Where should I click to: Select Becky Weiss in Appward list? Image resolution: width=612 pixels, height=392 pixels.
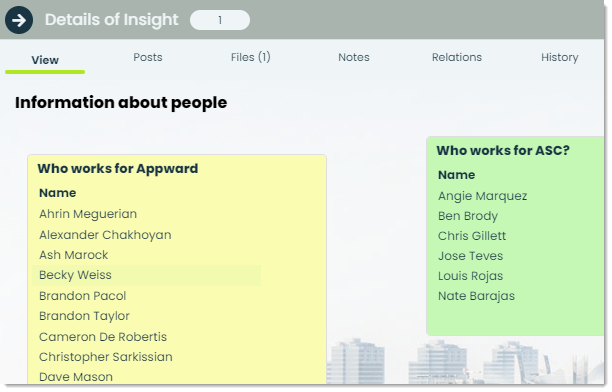tap(146, 275)
